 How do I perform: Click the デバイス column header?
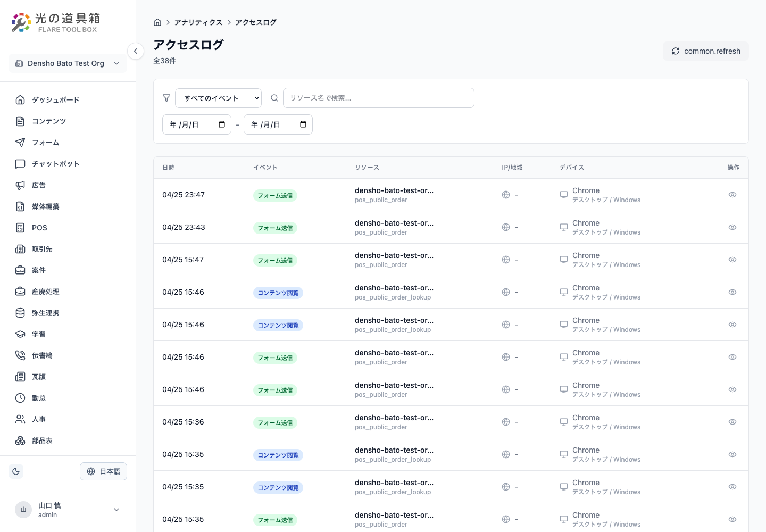pos(572,168)
